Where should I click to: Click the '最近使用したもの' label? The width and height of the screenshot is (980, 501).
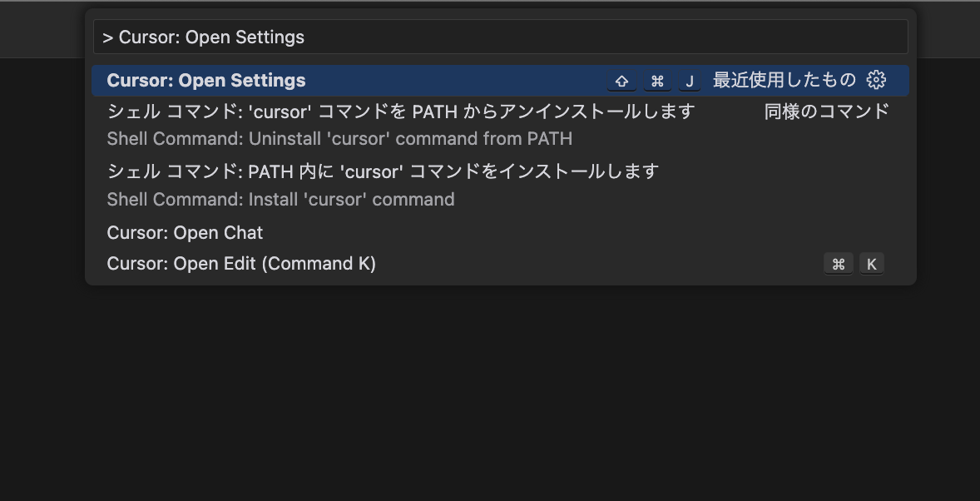tap(784, 80)
